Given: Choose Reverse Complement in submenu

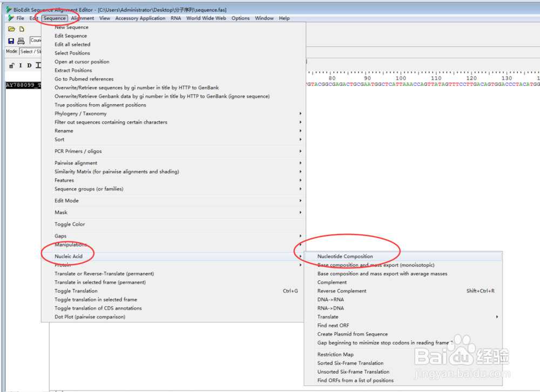Looking at the screenshot, I should coord(403,290).
